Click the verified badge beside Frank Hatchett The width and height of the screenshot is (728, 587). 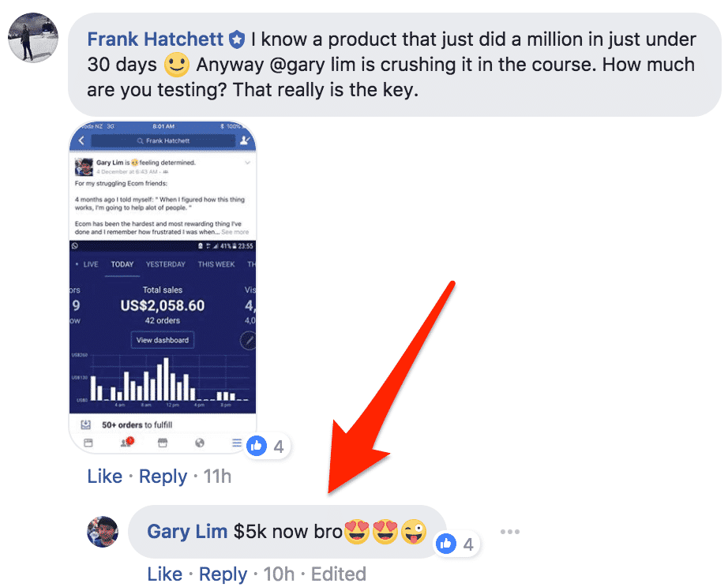coord(237,40)
